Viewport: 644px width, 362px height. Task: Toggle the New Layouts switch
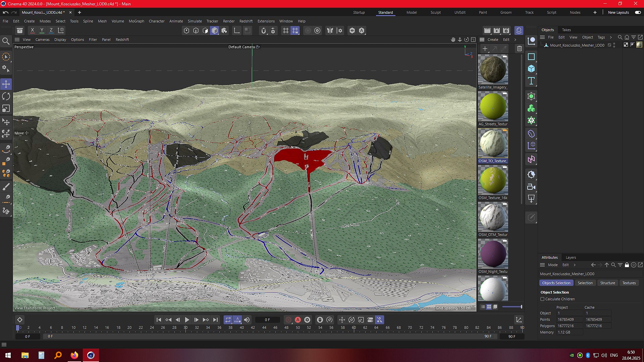(x=638, y=12)
